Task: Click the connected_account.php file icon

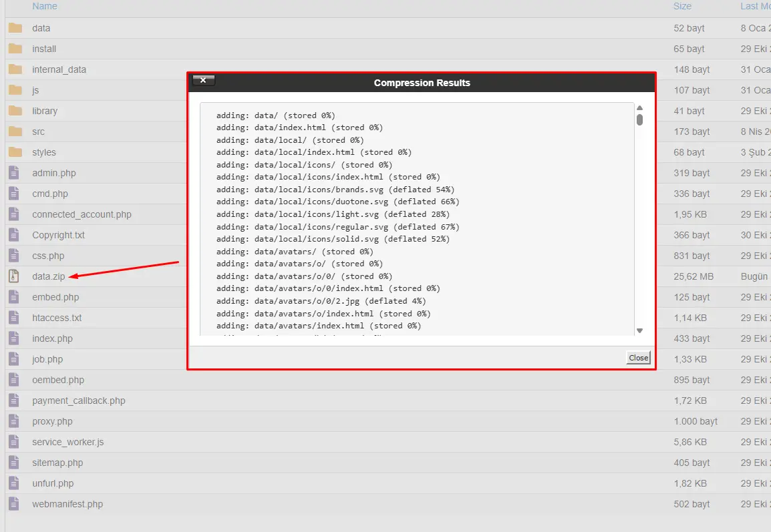Action: click(14, 214)
